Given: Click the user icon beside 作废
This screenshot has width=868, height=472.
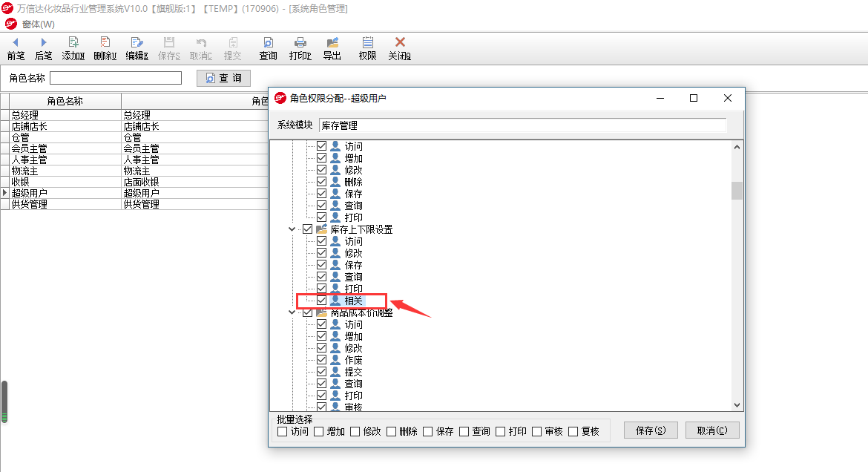Looking at the screenshot, I should click(x=335, y=360).
